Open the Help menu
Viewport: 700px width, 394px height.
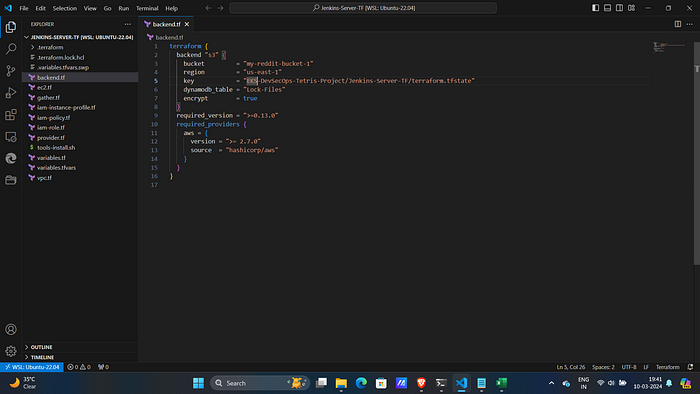[x=171, y=8]
